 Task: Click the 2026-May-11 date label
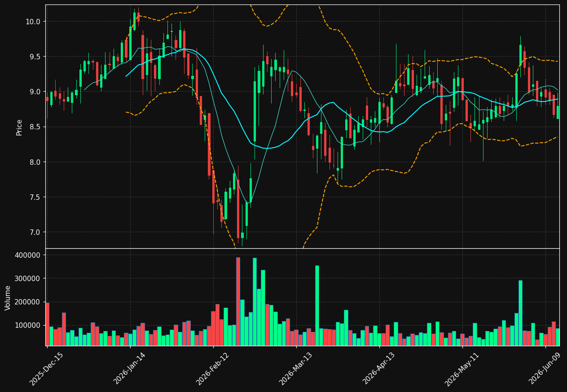462,369
